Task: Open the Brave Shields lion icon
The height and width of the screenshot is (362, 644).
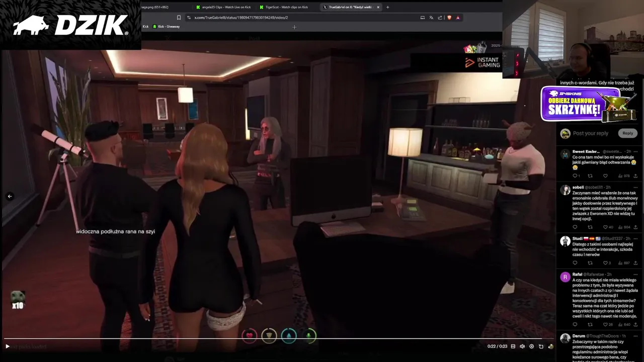Action: (449, 18)
